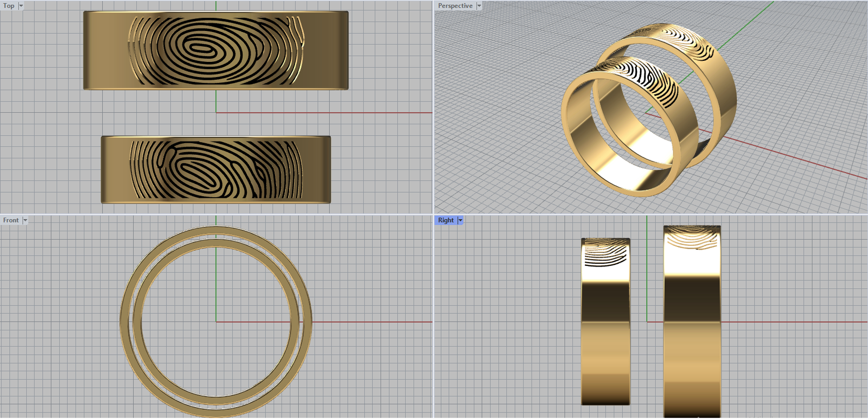Select the inner ring circle in Front view
Screen dimensions: 868x419
[x=137, y=322]
